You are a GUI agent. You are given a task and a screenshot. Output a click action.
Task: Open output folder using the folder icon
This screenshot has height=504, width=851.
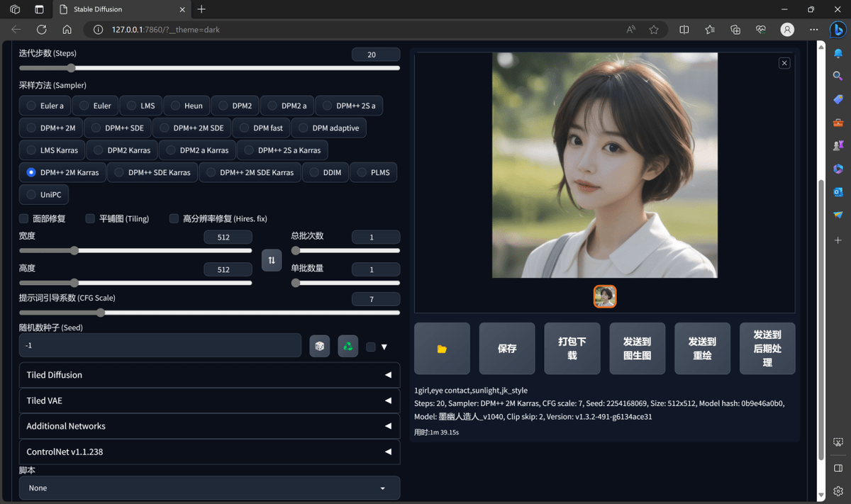(x=441, y=348)
